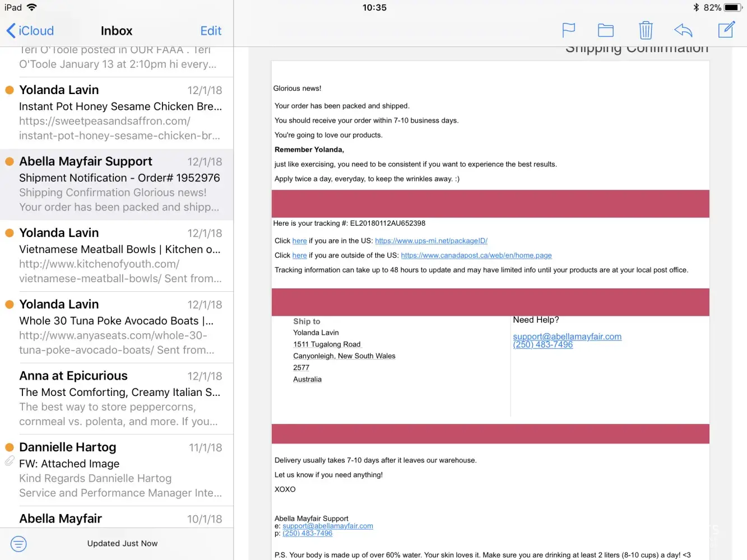Viewport: 747px width, 560px height.
Task: Delete email with the trash icon
Action: click(x=646, y=30)
